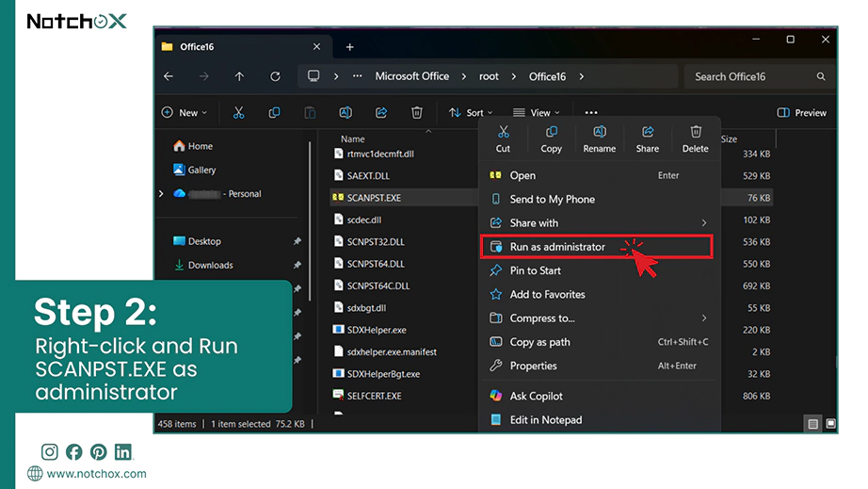Click the root breadcrumb
Screen dimensions: 868x489
tap(489, 76)
